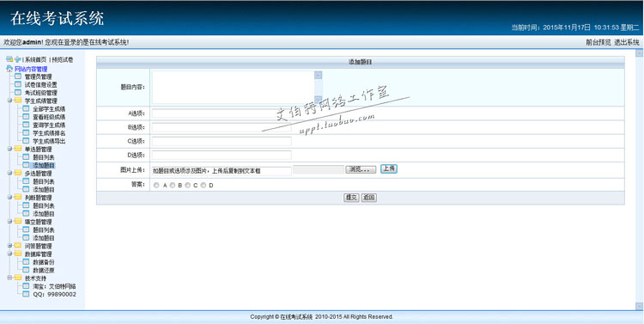Image resolution: width=644 pixels, height=324 pixels.
Task: Click the 题目内容 text area
Action: (x=237, y=87)
